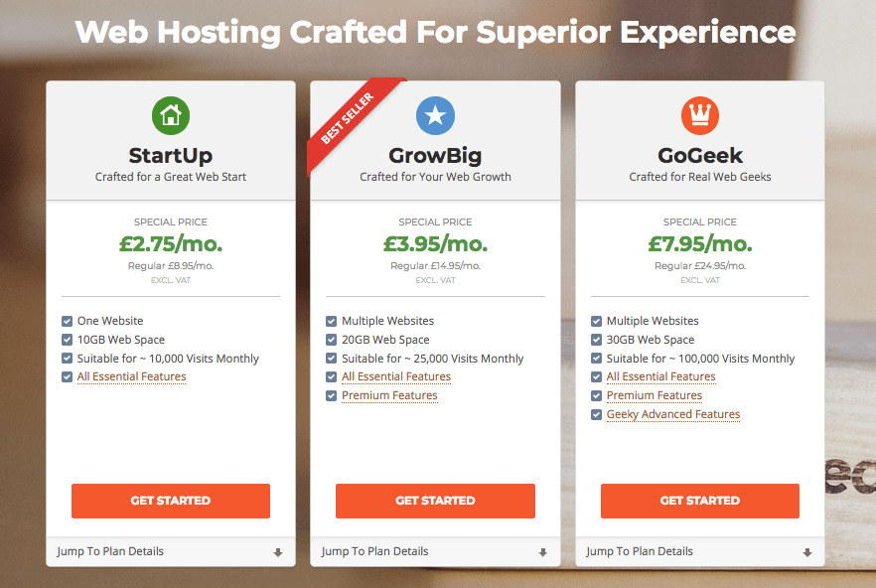Open Geeky Advanced Features link
Viewport: 876px width, 588px height.
(673, 415)
